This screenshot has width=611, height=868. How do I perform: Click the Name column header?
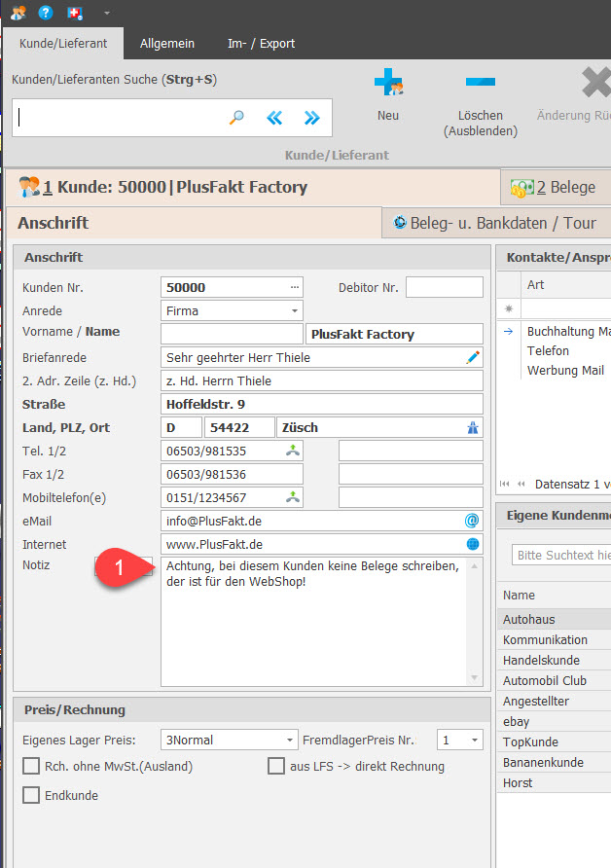pyautogui.click(x=554, y=596)
